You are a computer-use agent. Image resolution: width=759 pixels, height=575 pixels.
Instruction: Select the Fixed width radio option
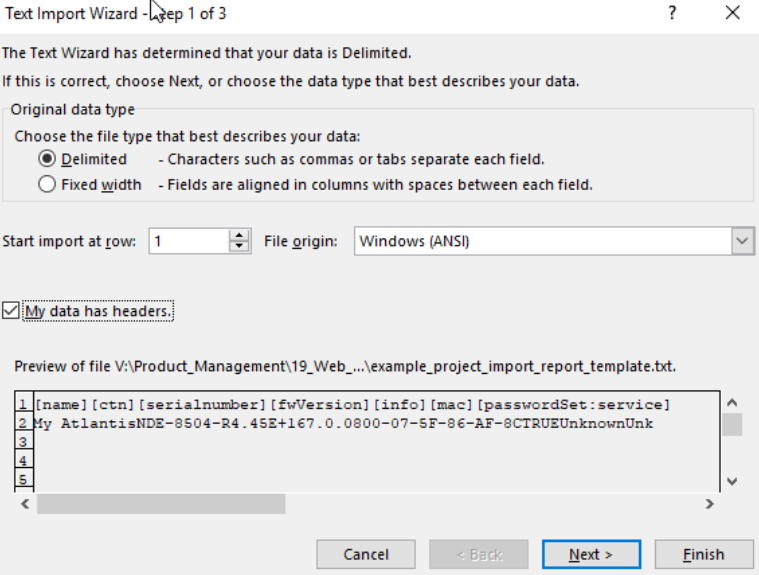[x=47, y=185]
